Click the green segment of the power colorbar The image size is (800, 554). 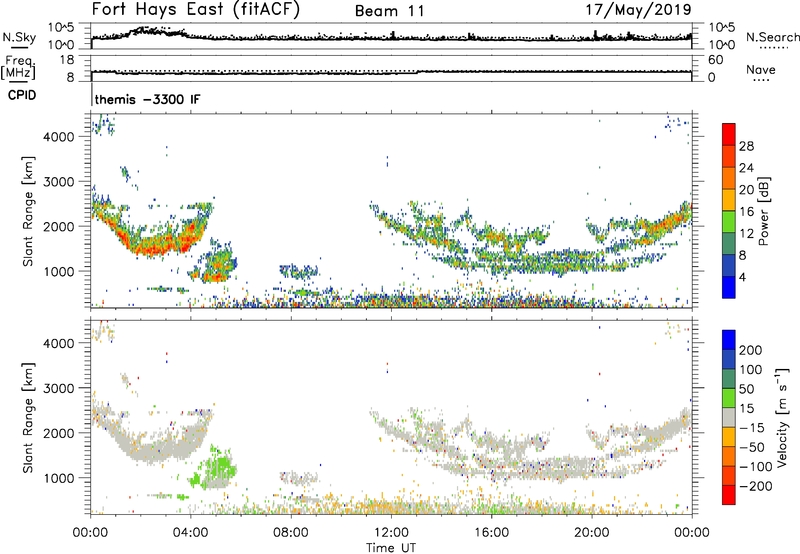click(x=729, y=222)
